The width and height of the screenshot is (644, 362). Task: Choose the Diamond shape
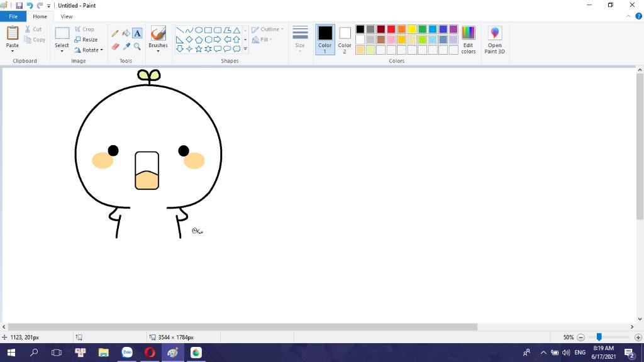[x=189, y=40]
